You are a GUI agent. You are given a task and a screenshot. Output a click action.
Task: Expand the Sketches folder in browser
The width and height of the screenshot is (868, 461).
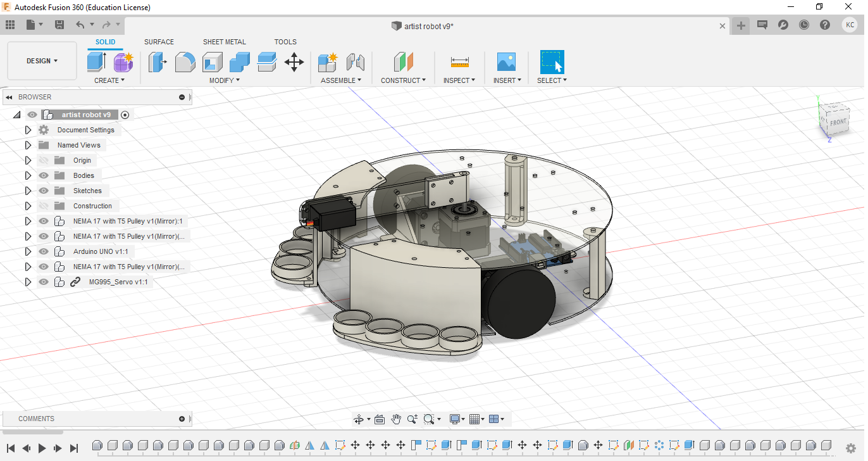(x=28, y=191)
